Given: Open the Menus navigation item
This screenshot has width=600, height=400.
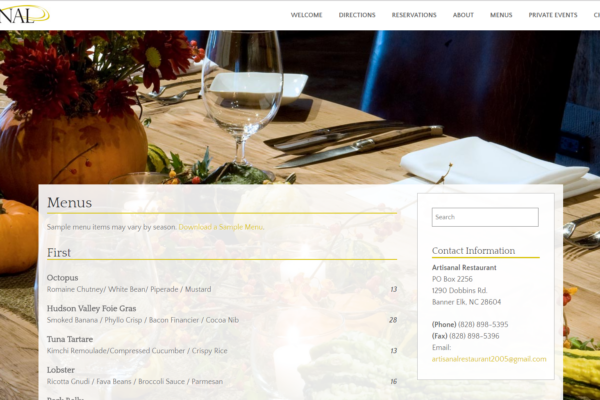Looking at the screenshot, I should click(501, 15).
